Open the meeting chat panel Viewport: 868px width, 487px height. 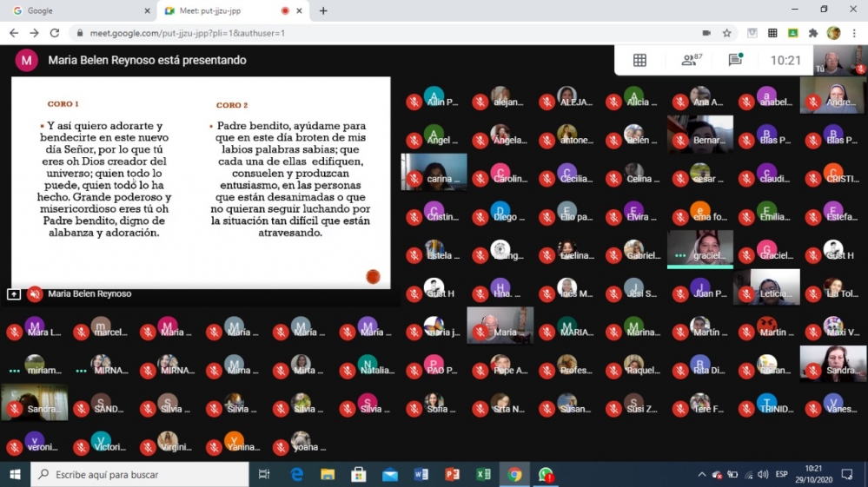click(x=735, y=60)
